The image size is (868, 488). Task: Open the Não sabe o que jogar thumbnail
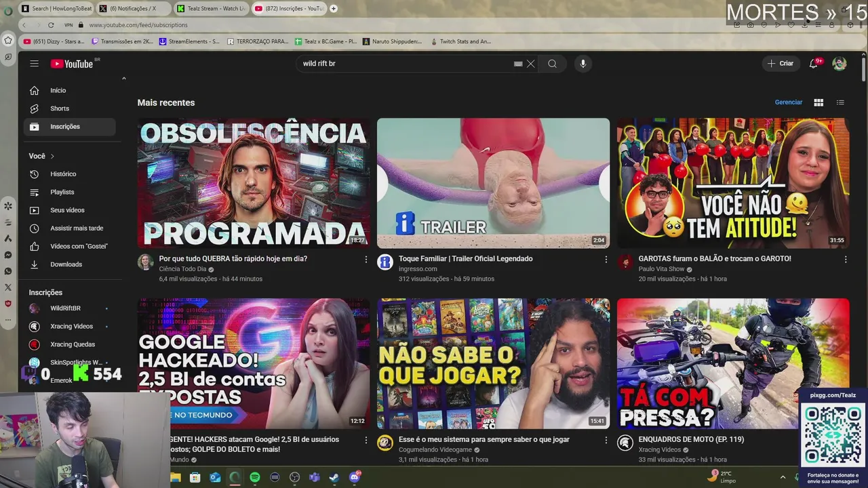[x=493, y=363]
